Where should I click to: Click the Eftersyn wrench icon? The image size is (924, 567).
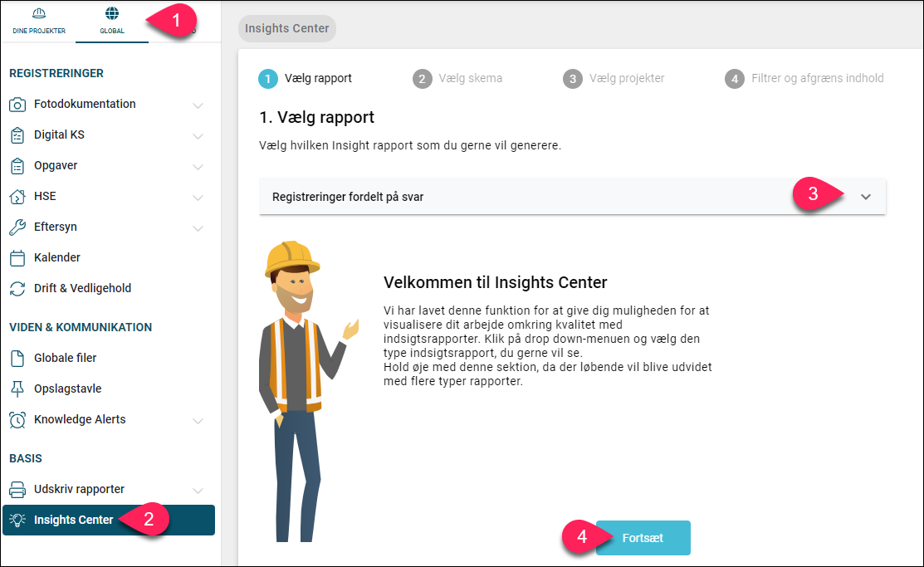(17, 227)
